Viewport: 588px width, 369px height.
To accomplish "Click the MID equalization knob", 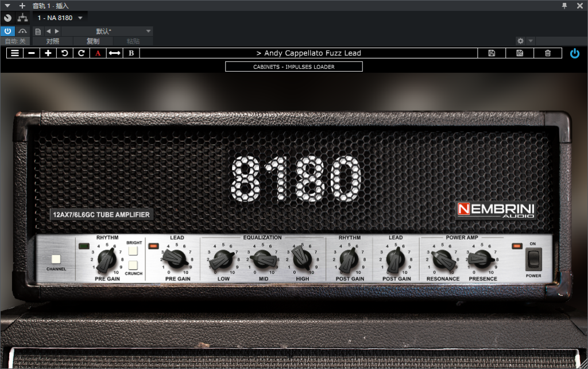I will (263, 259).
